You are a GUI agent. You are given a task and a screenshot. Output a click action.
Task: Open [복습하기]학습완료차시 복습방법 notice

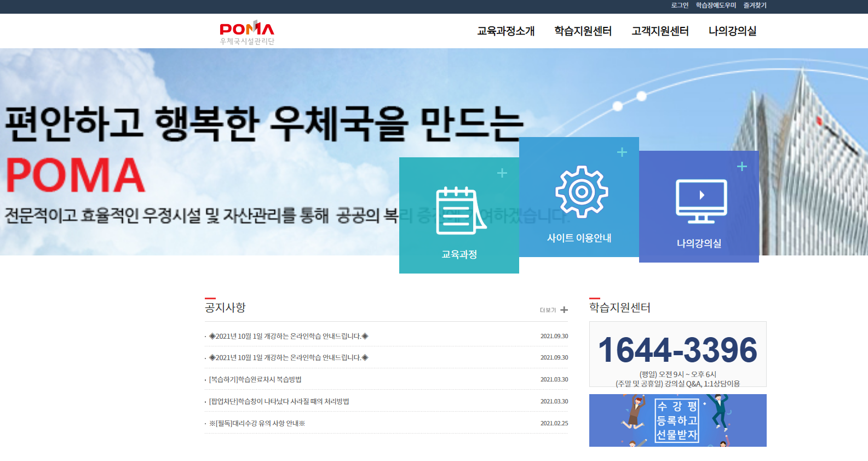tap(255, 379)
